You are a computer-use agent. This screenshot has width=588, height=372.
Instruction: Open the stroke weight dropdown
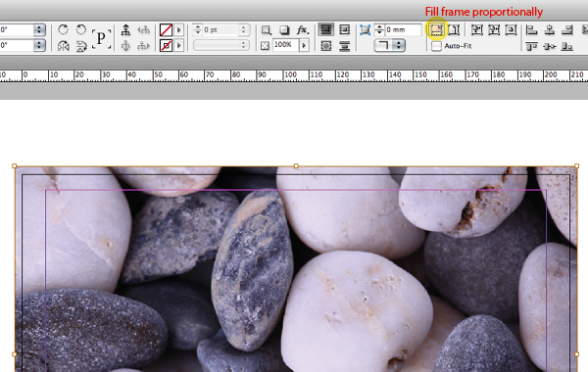coord(244,29)
